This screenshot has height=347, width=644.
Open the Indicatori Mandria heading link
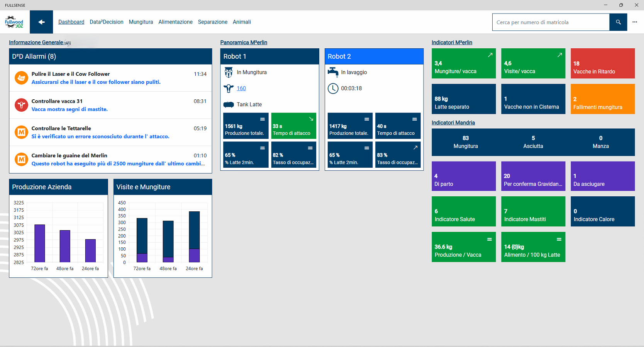click(453, 122)
